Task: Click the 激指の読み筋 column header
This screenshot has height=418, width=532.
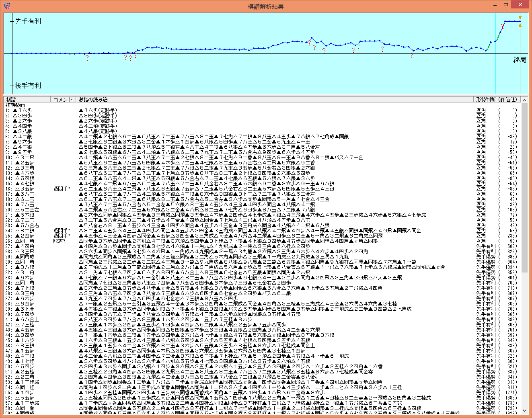Action: 93,99
